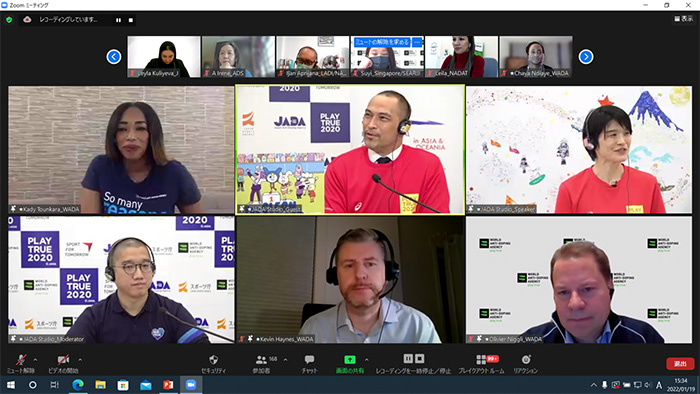The width and height of the screenshot is (700, 394).
Task: Open the View menu at top right
Action: (x=683, y=19)
